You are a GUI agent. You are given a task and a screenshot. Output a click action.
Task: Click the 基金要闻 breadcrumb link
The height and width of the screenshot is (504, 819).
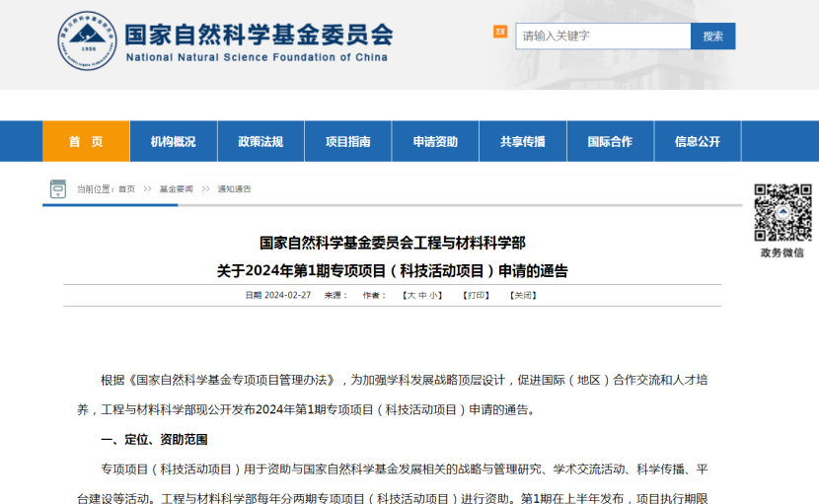click(177, 189)
